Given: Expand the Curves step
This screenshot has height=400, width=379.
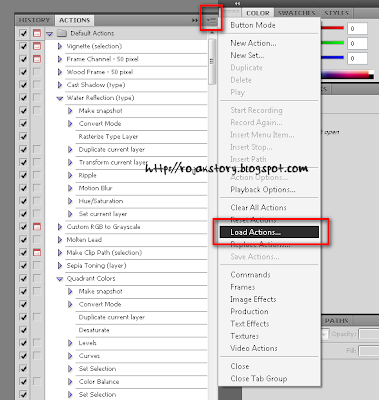Looking at the screenshot, I should point(70,356).
